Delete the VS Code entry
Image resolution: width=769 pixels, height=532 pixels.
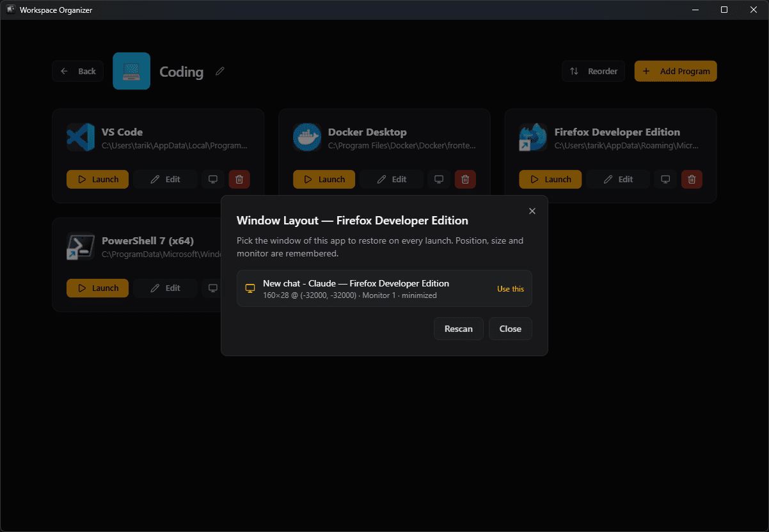point(239,179)
